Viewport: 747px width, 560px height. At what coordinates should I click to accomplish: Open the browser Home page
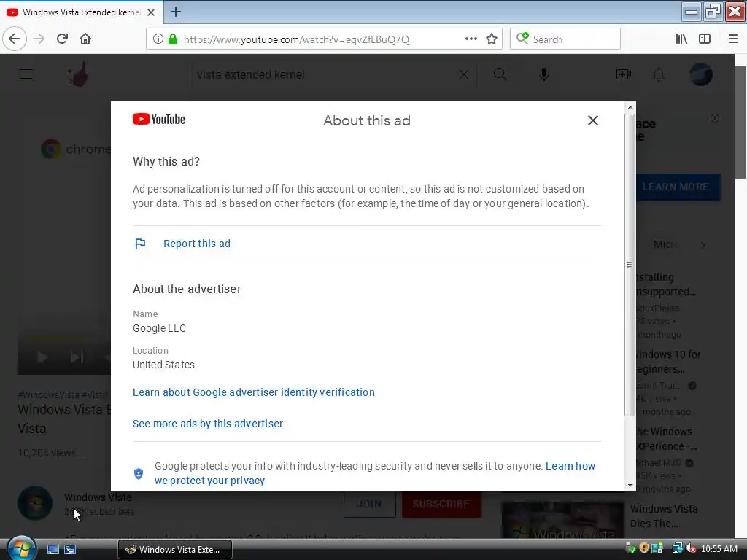(x=85, y=39)
